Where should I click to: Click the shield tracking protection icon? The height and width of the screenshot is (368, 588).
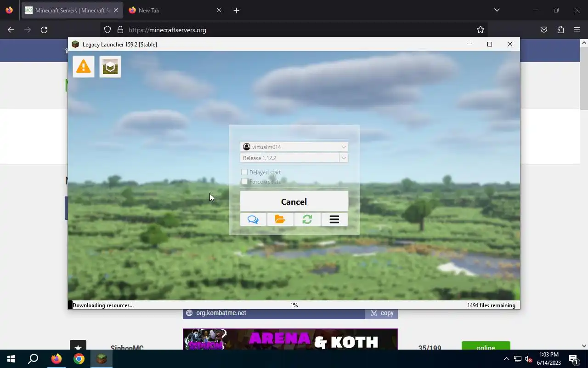[107, 29]
